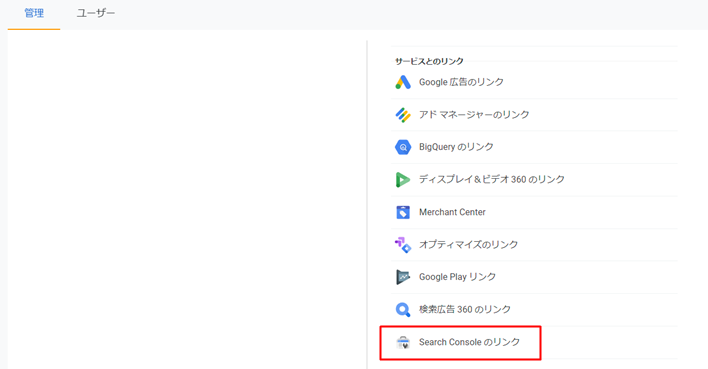The width and height of the screenshot is (708, 369).
Task: Open Google Play リンク text
Action: (x=457, y=277)
